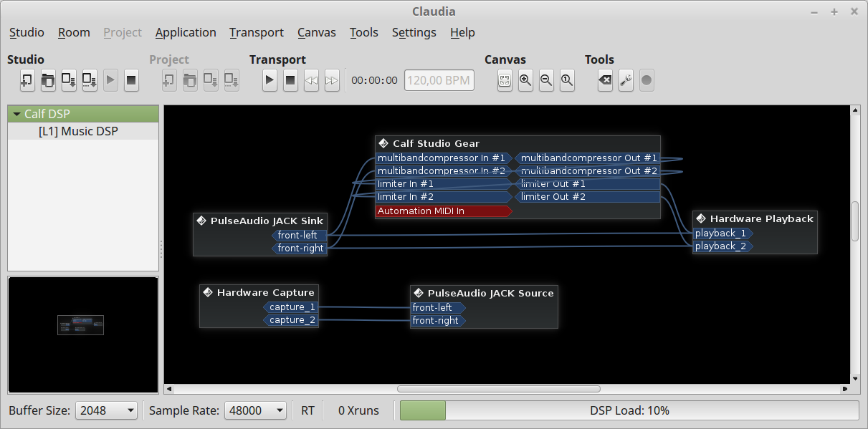Reset canvas zoom to 100%
The width and height of the screenshot is (868, 429).
[567, 80]
